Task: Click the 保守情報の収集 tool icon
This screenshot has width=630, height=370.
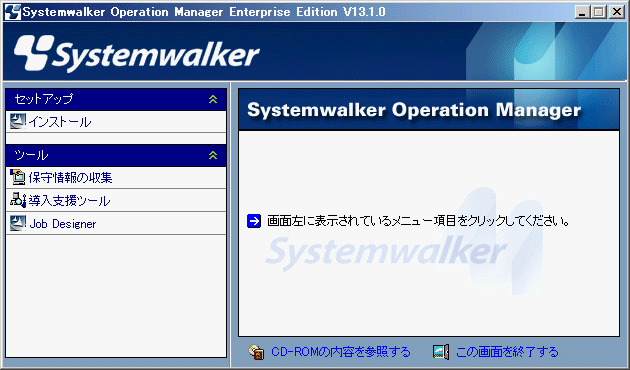Action: tap(18, 177)
